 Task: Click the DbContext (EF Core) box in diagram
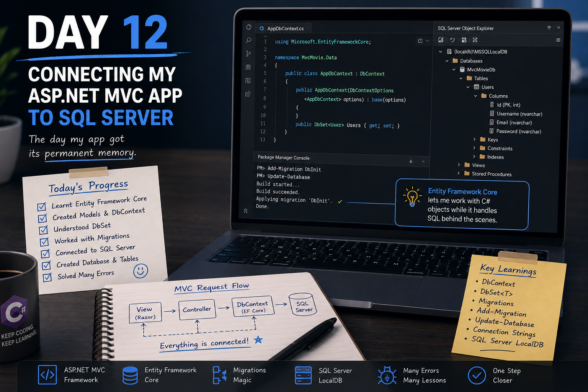click(x=252, y=307)
